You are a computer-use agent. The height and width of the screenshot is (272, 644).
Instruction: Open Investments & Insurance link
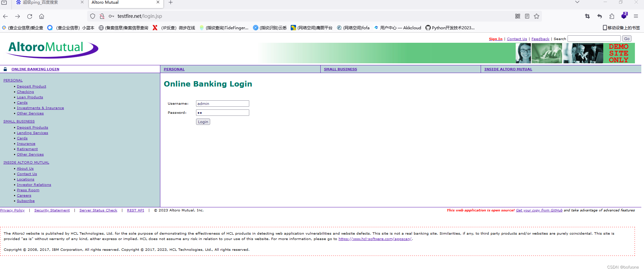[40, 108]
